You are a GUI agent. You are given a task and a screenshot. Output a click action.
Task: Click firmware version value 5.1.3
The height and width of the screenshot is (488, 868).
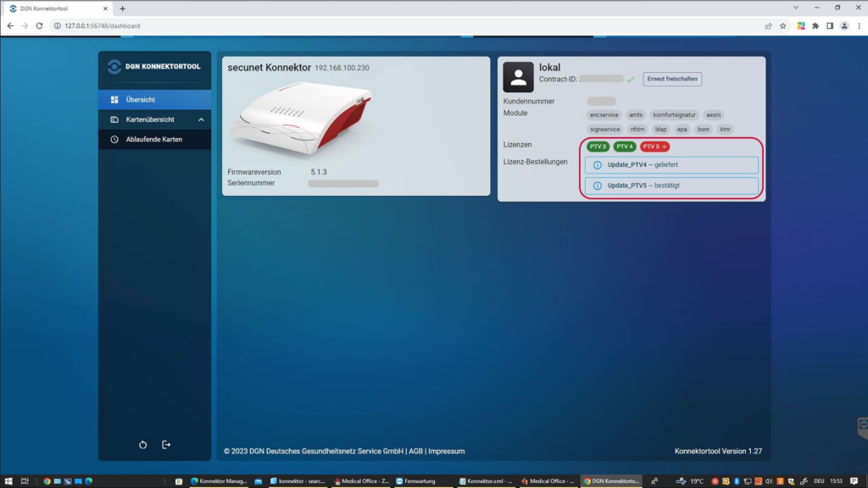(319, 172)
